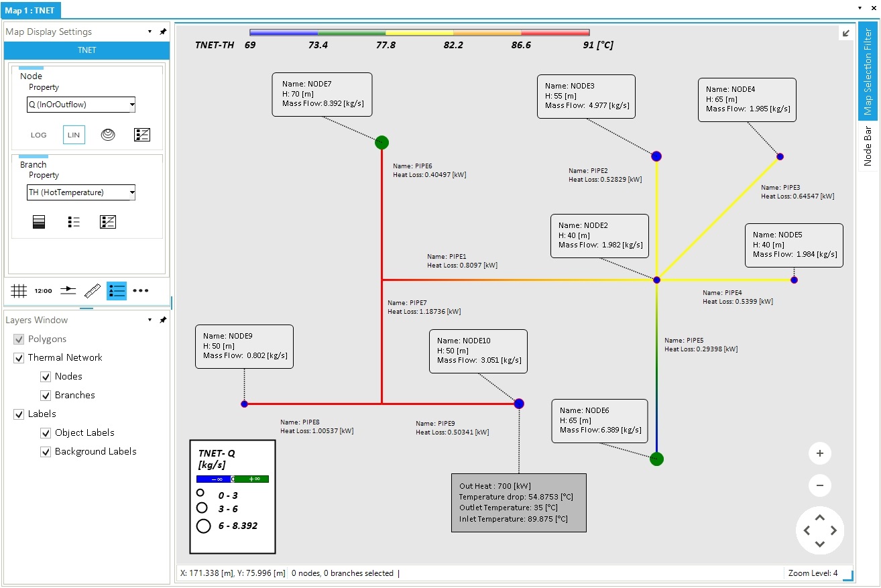The image size is (881, 588).
Task: Click the 12:00 time display icon
Action: click(x=43, y=290)
